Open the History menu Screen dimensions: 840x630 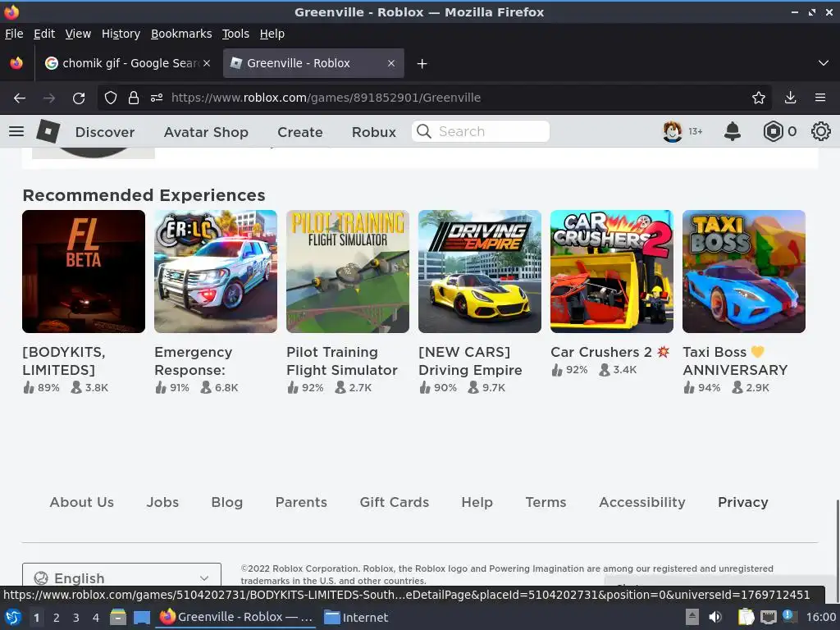[x=121, y=34]
